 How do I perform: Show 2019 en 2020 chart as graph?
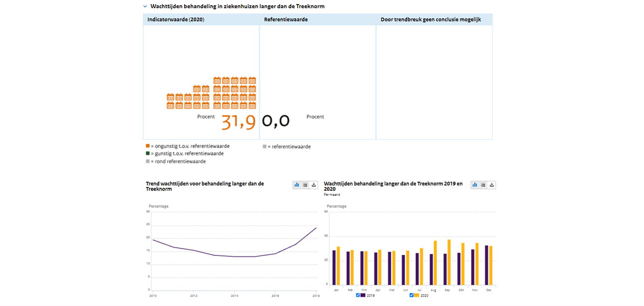[475, 185]
